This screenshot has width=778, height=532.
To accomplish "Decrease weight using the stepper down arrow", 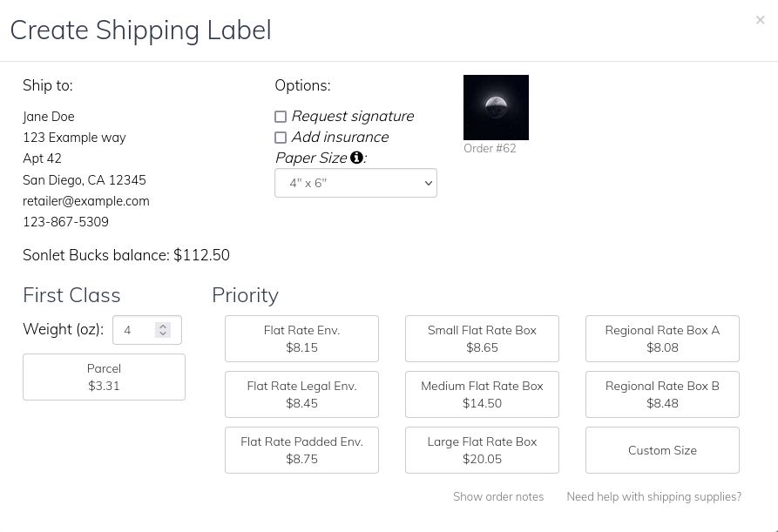I will pos(163,333).
